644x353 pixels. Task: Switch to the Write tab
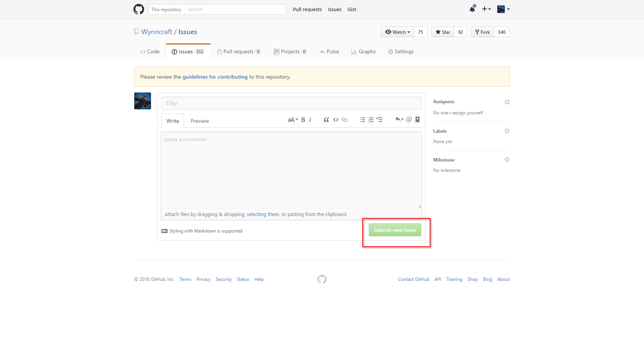point(172,121)
